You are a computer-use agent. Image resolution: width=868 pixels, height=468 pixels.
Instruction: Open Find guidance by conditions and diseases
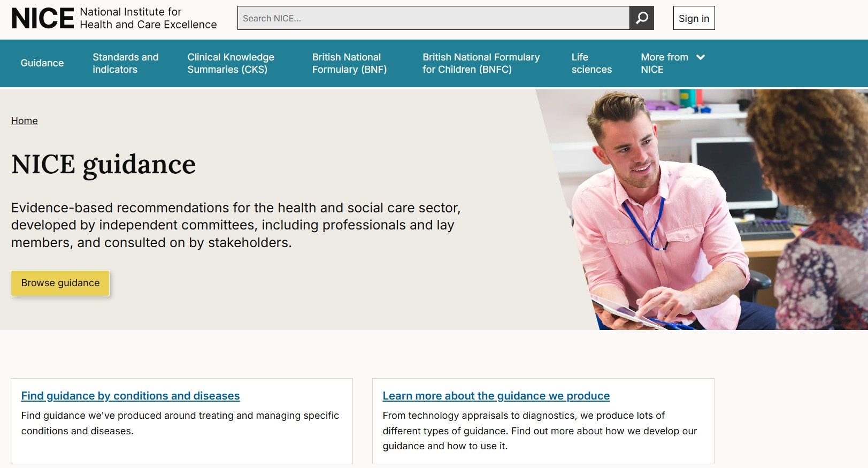(130, 396)
